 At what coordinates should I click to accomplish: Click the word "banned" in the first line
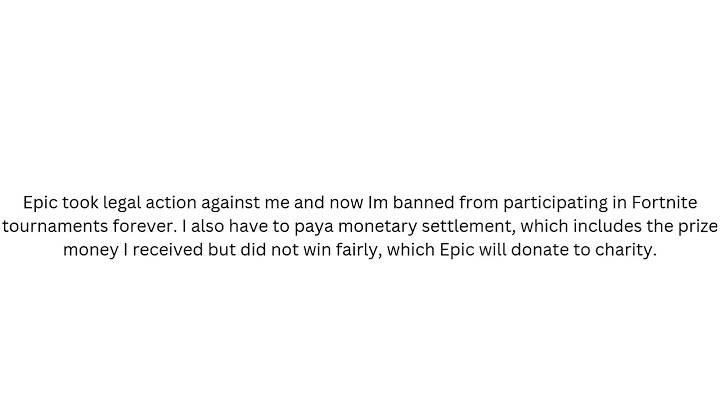click(x=423, y=202)
